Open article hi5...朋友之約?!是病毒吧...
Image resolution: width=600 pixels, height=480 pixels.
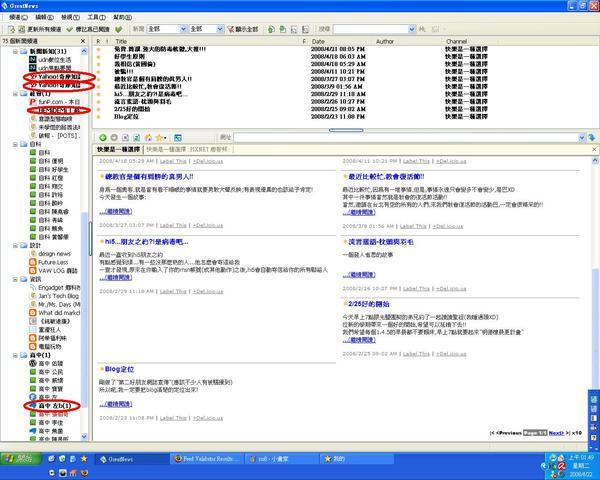click(147, 242)
